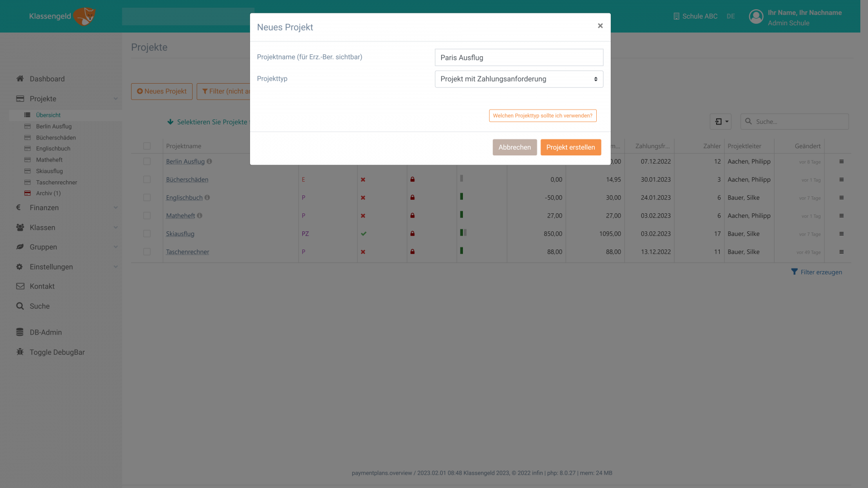868x488 pixels.
Task: Click the red X icon in Taschenrechner row
Action: [x=363, y=252]
